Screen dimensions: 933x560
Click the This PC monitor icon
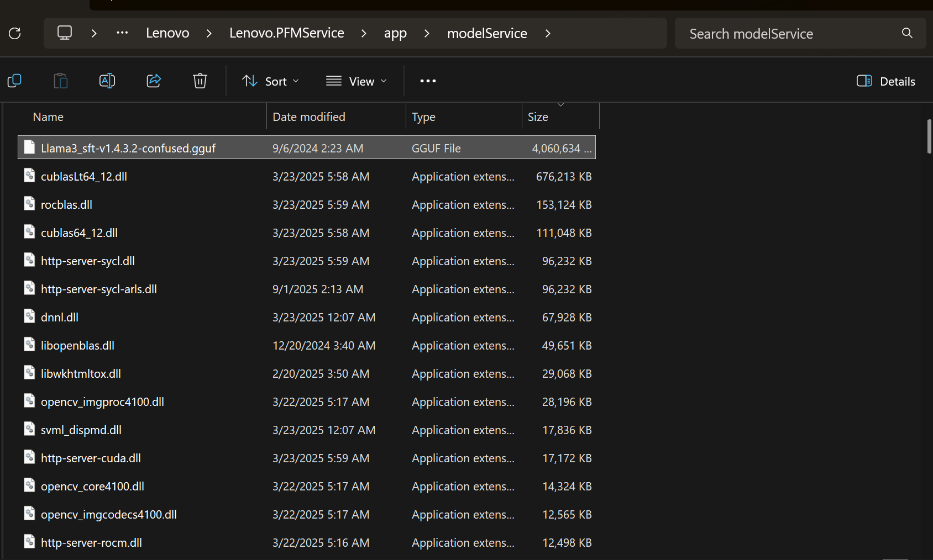pyautogui.click(x=65, y=33)
